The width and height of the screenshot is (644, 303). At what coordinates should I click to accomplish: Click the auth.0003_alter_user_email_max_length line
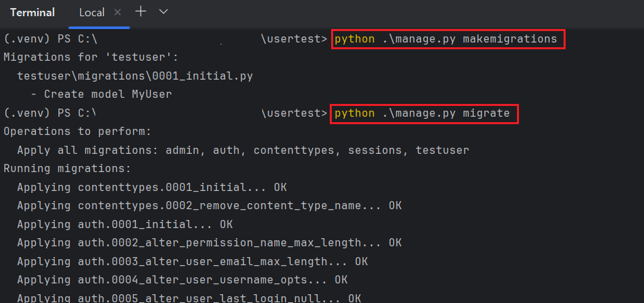[x=192, y=260]
